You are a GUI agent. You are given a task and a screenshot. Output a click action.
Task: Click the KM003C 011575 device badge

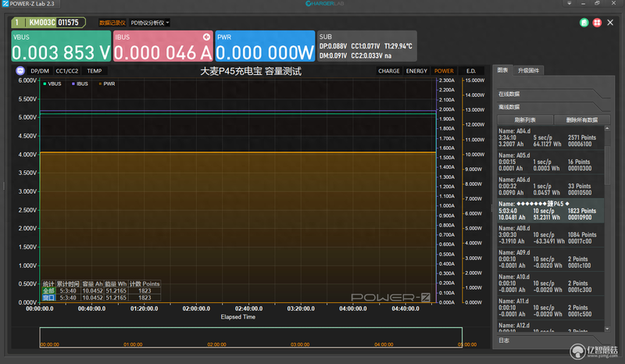[48, 23]
